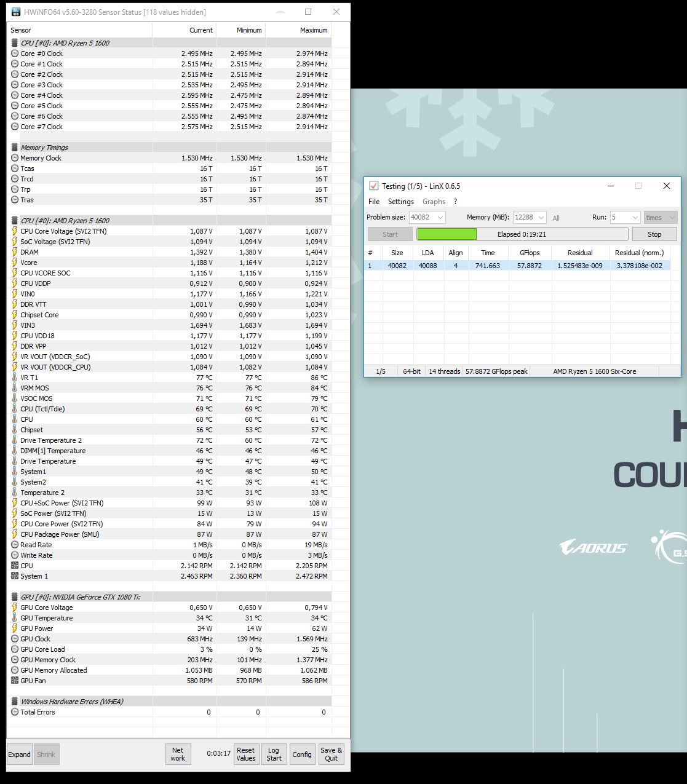Select the GPU Memory Allocated row
This screenshot has height=784, width=687.
pyautogui.click(x=169, y=670)
